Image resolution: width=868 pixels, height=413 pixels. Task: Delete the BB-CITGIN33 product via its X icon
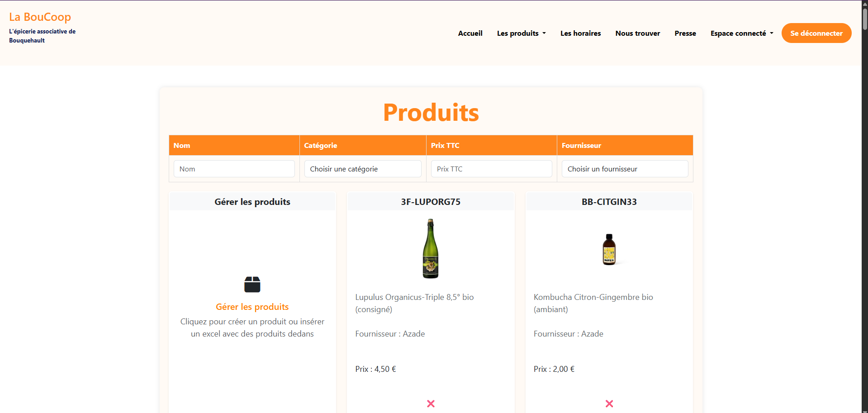coord(609,404)
